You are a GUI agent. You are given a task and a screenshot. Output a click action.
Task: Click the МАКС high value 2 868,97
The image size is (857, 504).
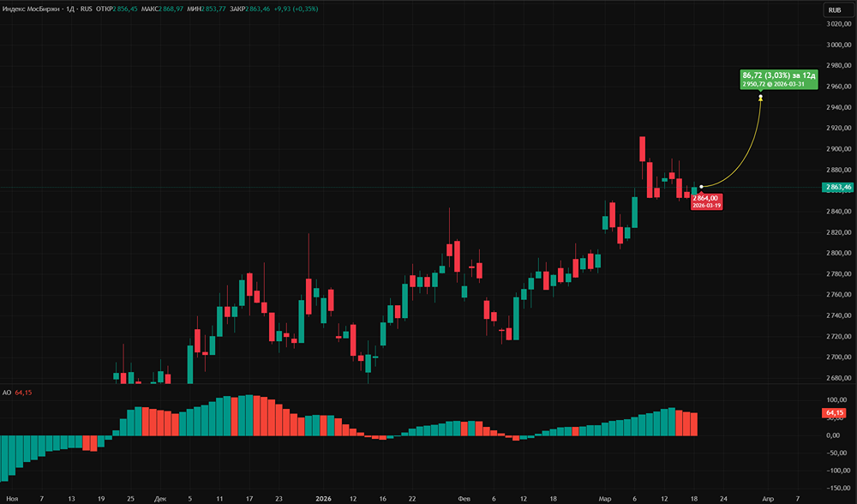point(171,9)
